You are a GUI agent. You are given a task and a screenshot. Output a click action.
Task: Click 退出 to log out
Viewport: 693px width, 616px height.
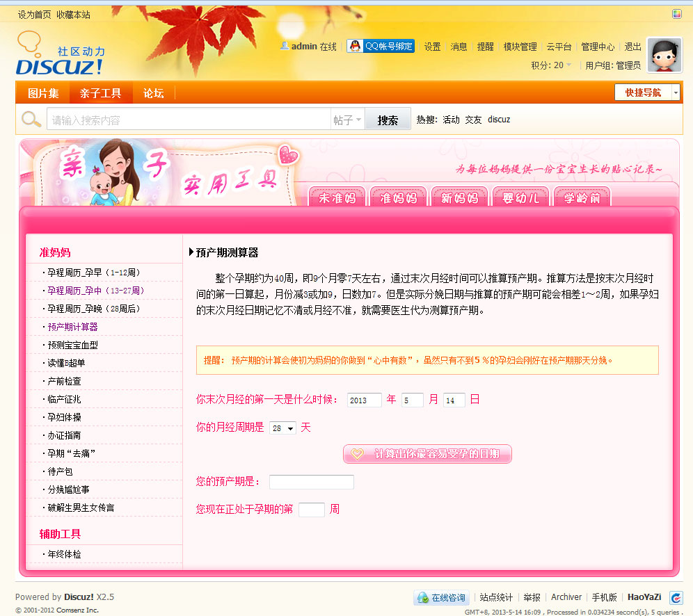(632, 47)
